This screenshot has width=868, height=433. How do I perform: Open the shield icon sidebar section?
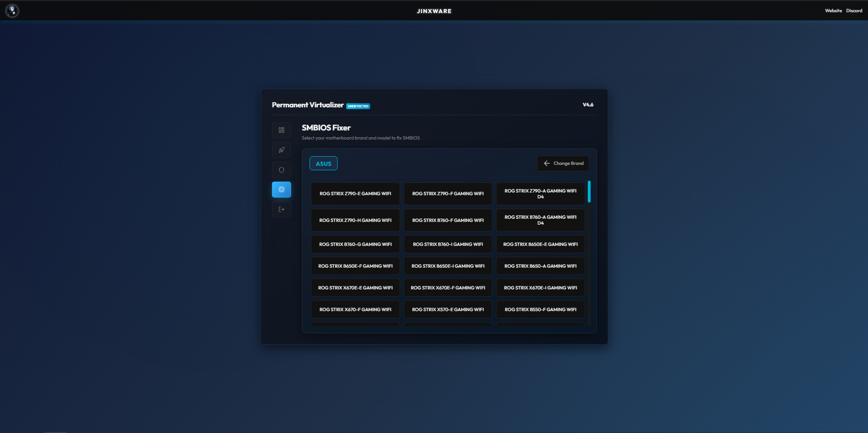coord(281,170)
